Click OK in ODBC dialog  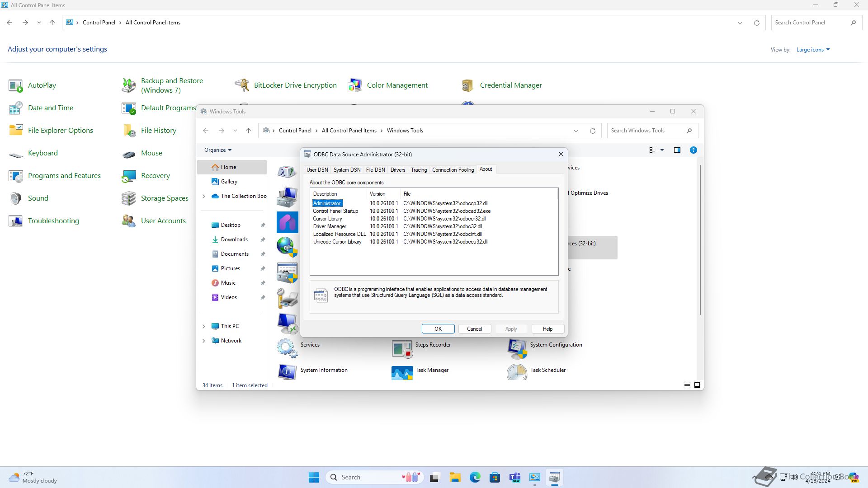(x=438, y=329)
